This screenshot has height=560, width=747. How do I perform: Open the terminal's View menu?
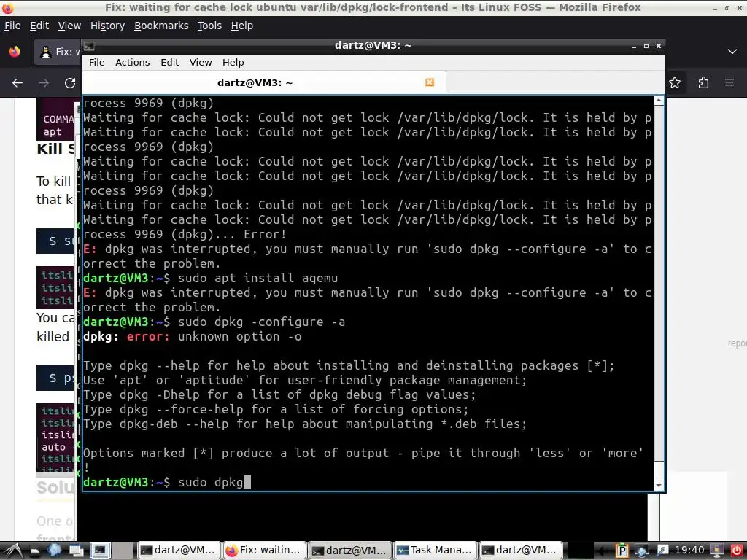click(x=201, y=63)
